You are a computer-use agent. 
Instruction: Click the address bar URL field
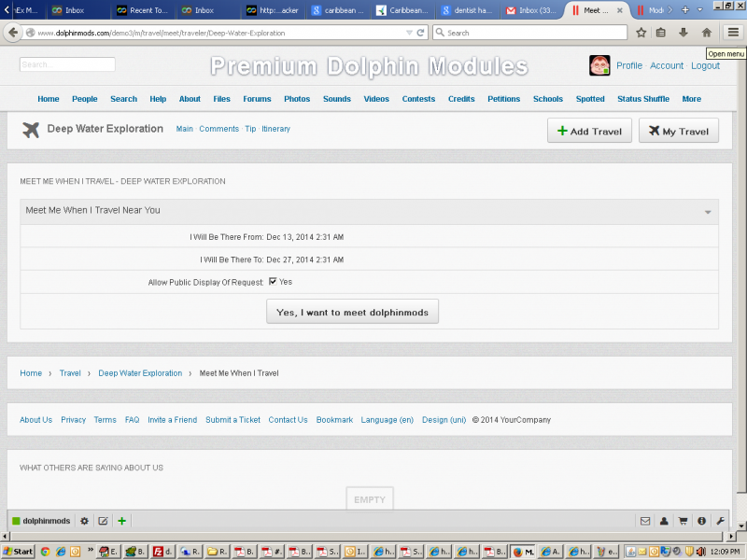(x=219, y=33)
